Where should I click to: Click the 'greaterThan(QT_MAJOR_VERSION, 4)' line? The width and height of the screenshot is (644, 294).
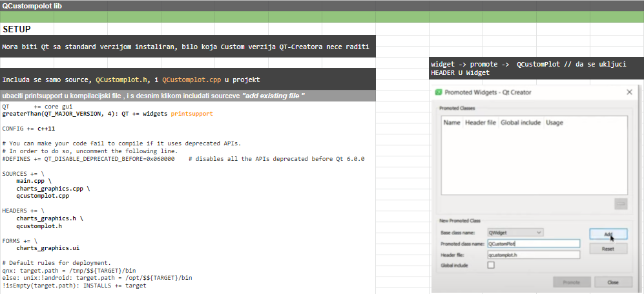click(107, 113)
